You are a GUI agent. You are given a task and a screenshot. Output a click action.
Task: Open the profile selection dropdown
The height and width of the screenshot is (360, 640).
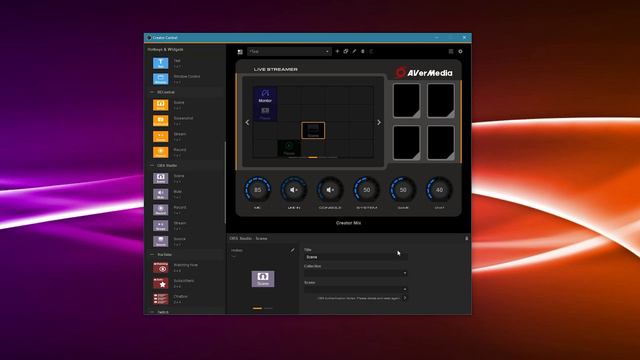(289, 51)
